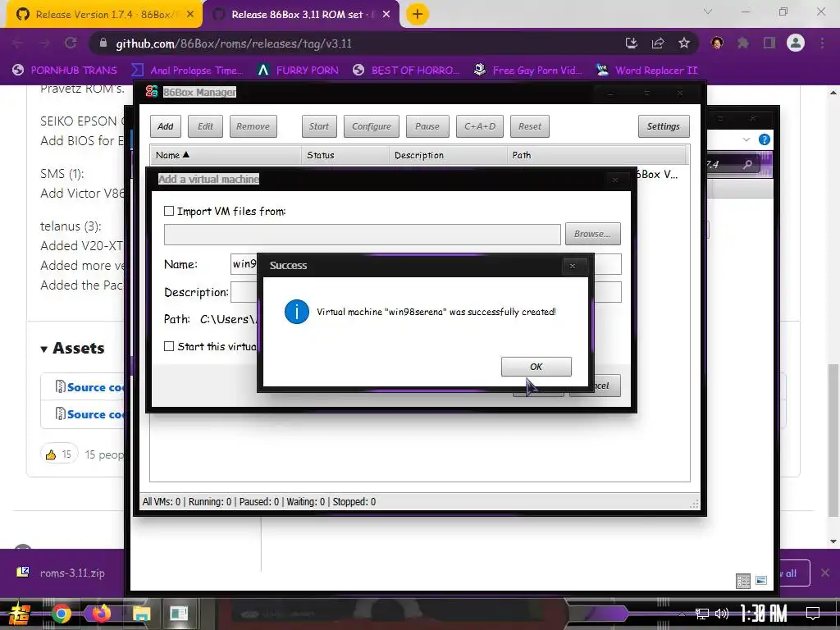
Task: Open the extensions puzzle icon
Action: tap(743, 43)
